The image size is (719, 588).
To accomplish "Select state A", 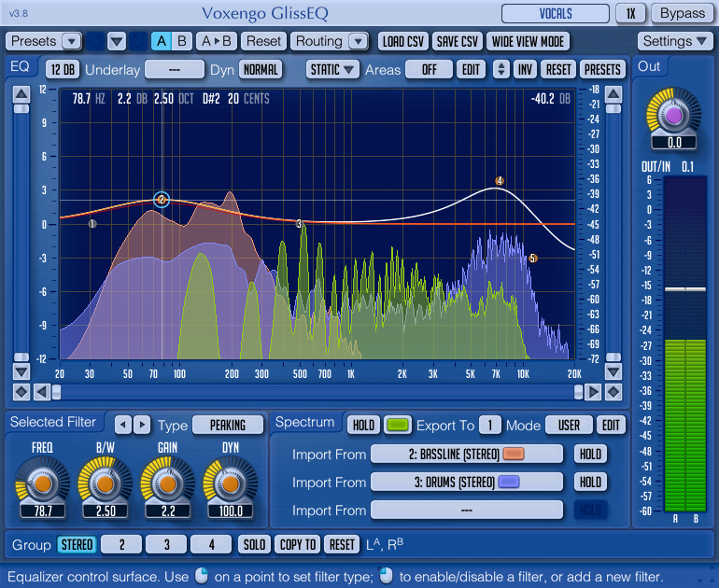I will [x=162, y=41].
